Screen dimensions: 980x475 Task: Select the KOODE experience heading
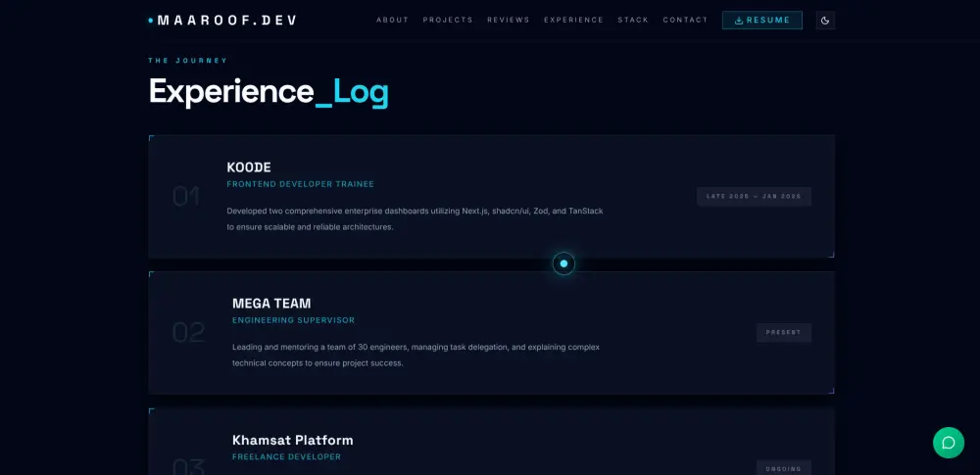click(249, 167)
